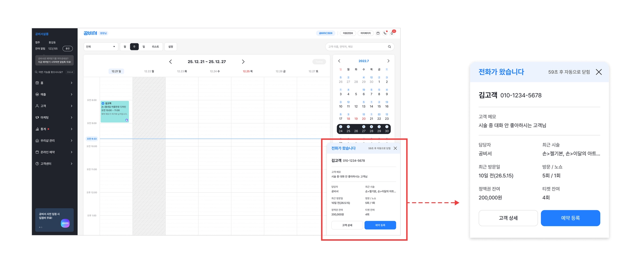
Task: Click the 충전 button in sidebar
Action: coord(68,48)
